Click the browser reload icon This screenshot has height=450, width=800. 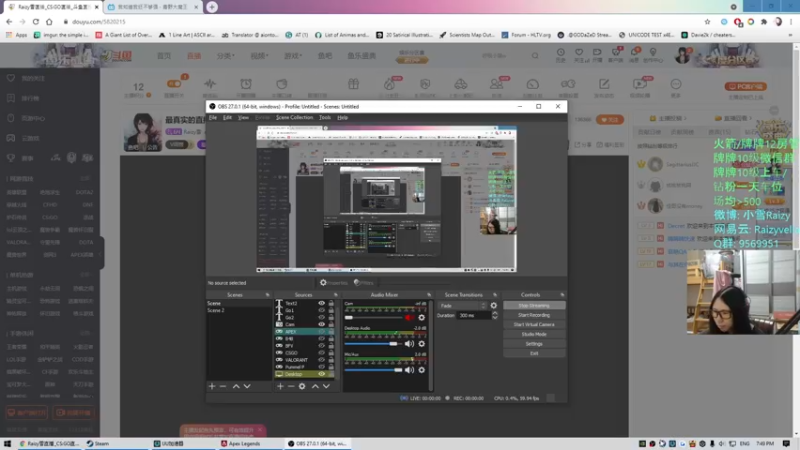click(36, 21)
